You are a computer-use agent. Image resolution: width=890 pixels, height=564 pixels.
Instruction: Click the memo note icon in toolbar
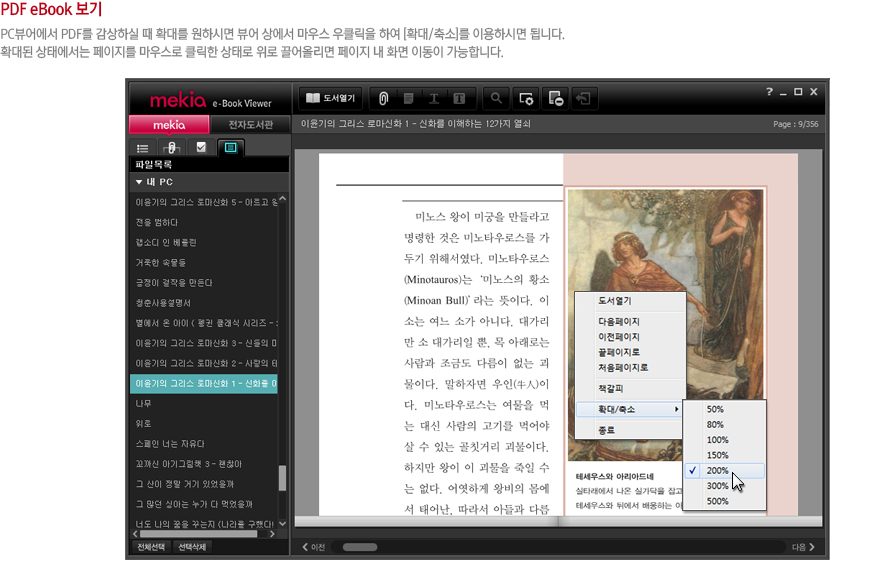pyautogui.click(x=408, y=99)
